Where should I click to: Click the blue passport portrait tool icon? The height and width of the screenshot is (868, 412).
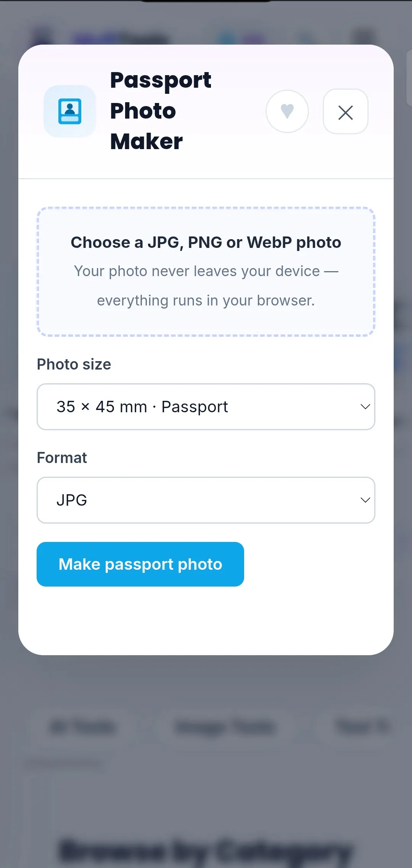[70, 111]
